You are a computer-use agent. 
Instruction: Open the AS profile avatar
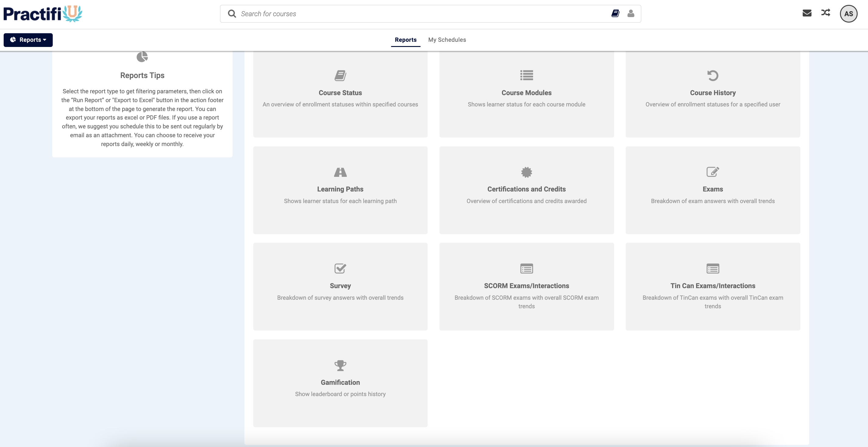coord(848,14)
